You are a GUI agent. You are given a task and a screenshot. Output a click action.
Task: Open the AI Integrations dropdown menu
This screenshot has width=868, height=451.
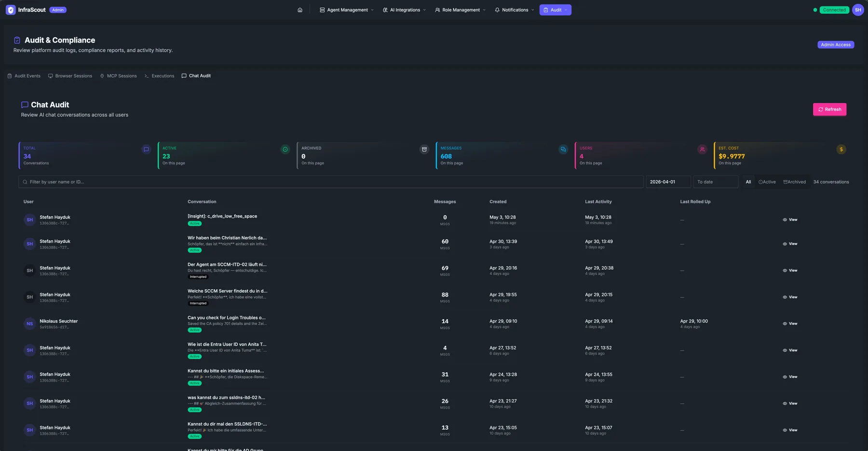(404, 10)
